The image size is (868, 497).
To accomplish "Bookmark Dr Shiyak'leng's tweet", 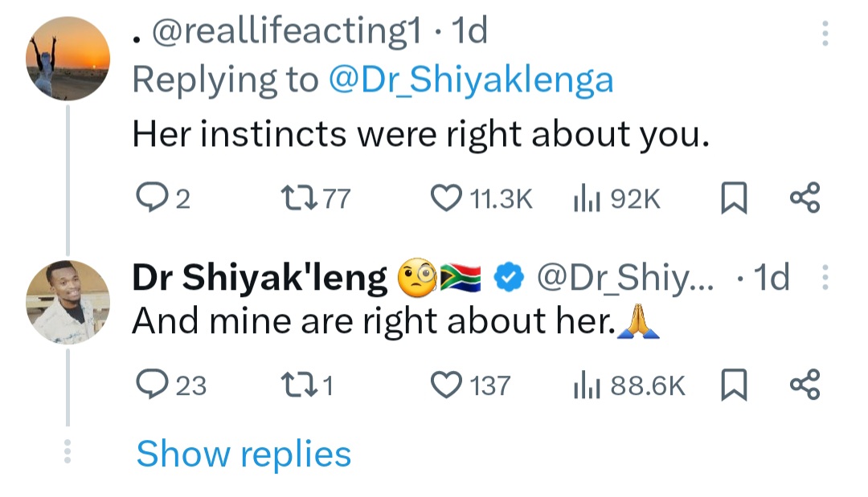I will click(x=733, y=385).
